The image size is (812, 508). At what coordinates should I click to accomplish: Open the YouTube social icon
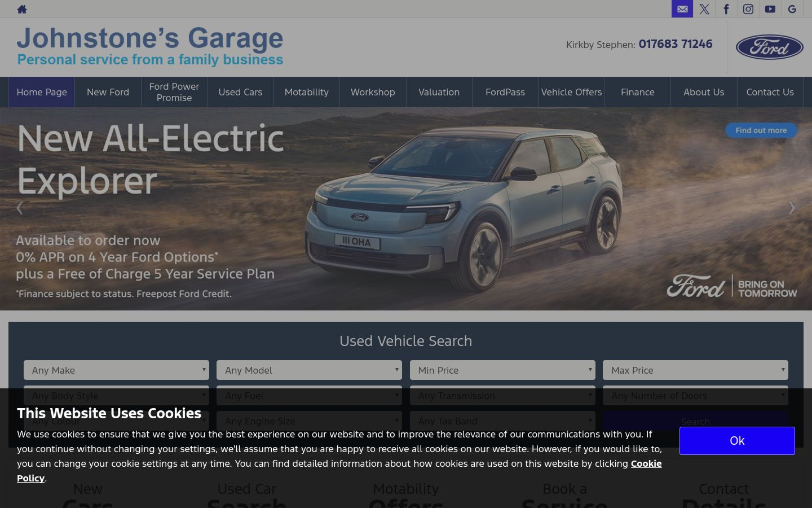(770, 9)
